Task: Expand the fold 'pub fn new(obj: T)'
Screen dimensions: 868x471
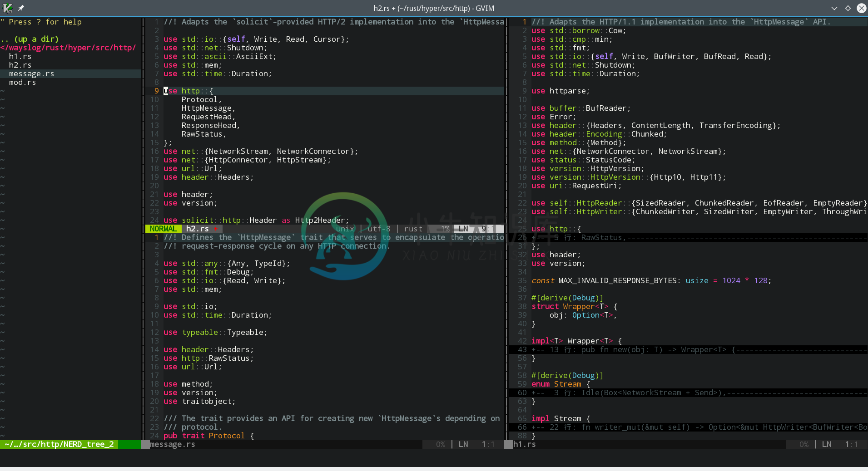Action: click(x=699, y=349)
